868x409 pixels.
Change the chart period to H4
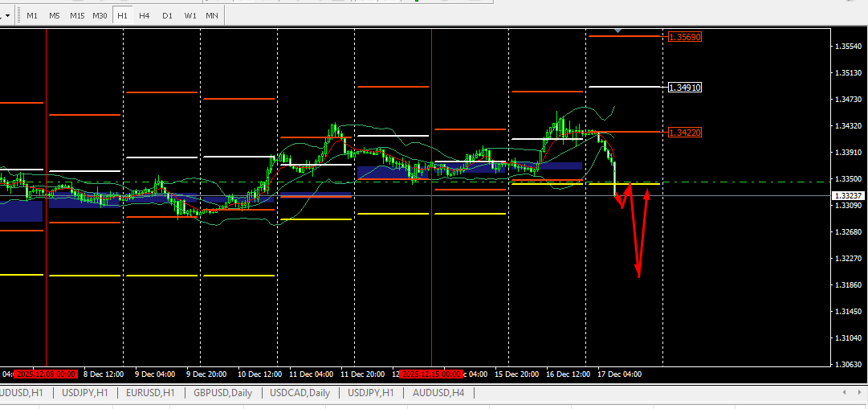coord(145,15)
